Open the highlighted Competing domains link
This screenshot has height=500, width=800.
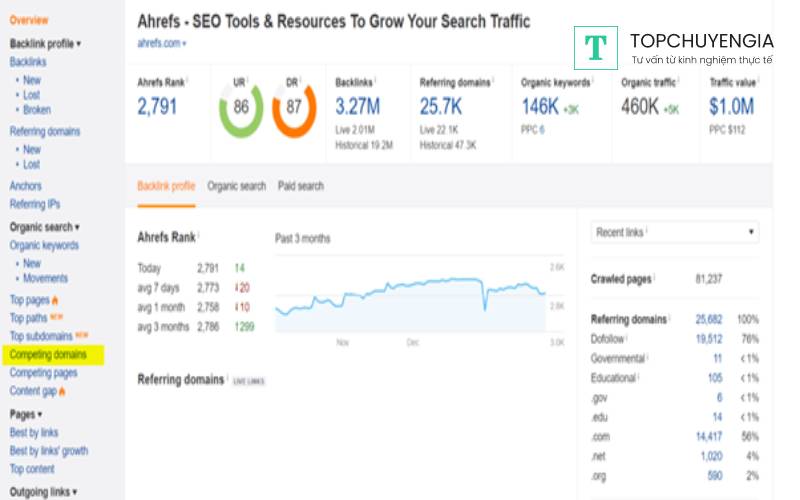point(48,354)
